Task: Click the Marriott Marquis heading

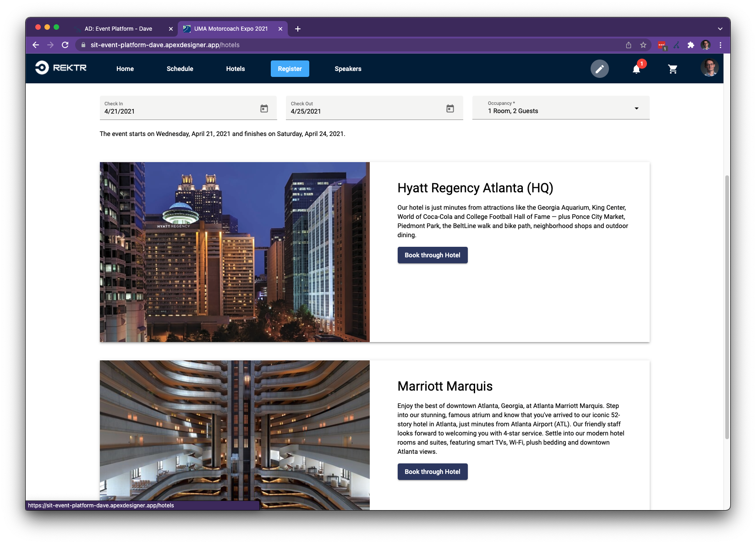Action: (445, 386)
